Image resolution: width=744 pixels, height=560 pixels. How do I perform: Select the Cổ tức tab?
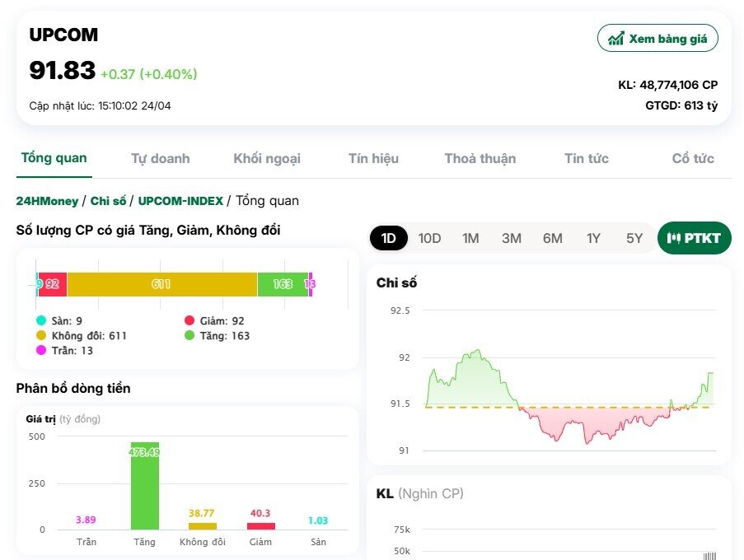click(x=693, y=158)
